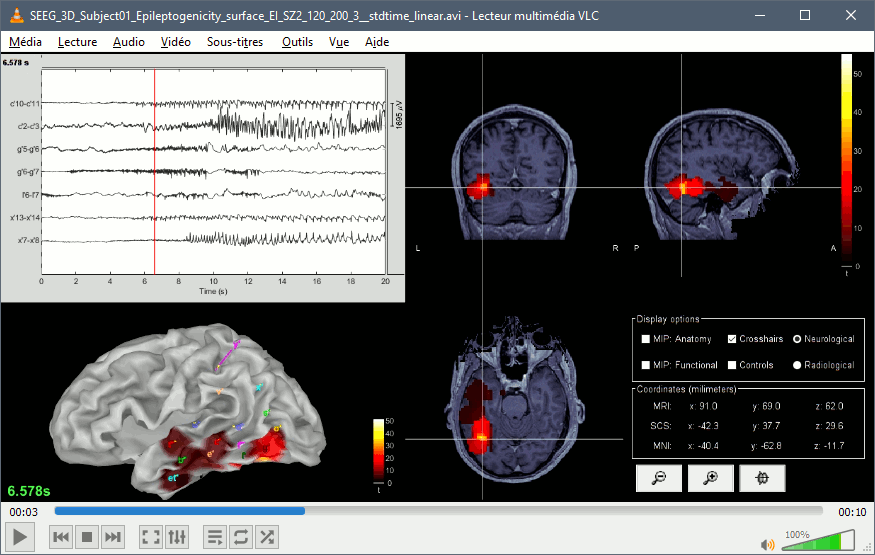
Task: Open the Aide help menu
Action: tap(378, 42)
